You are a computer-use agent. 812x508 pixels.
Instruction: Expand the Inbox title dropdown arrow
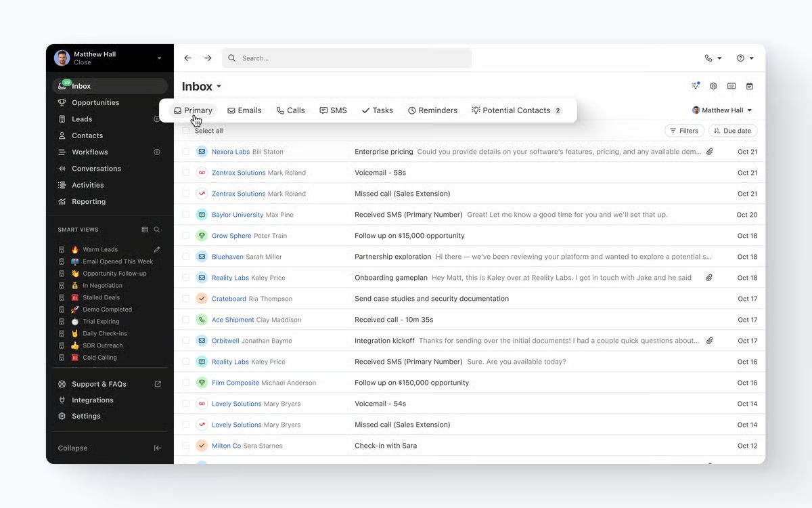(219, 87)
